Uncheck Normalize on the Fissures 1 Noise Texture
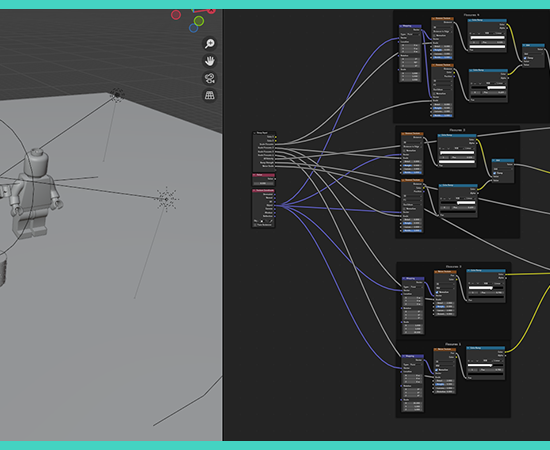Image resolution: width=550 pixels, height=450 pixels. 436,370
